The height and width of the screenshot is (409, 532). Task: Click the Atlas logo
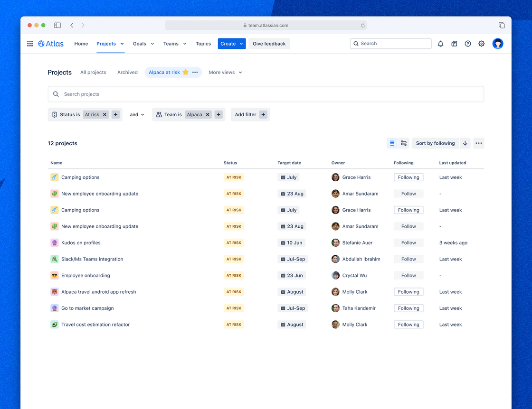pyautogui.click(x=50, y=43)
